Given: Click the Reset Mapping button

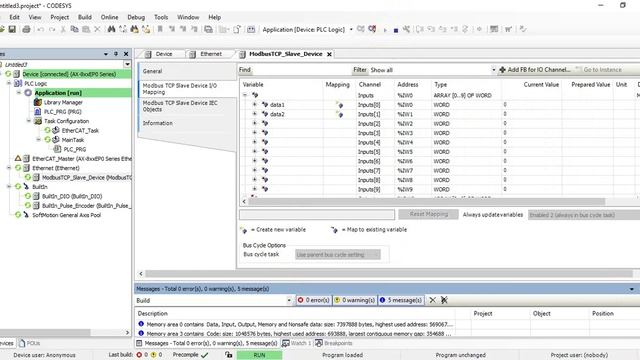Looking at the screenshot, I should [429, 214].
